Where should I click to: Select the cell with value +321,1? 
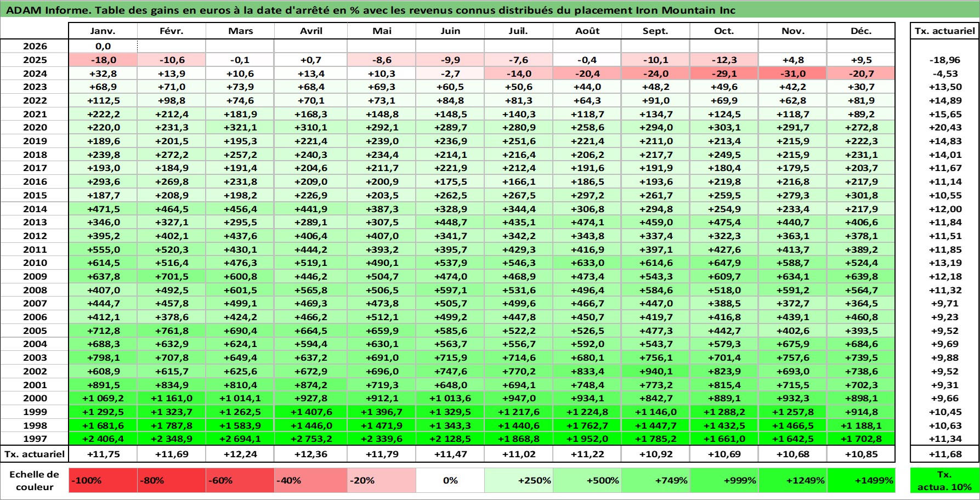(240, 127)
